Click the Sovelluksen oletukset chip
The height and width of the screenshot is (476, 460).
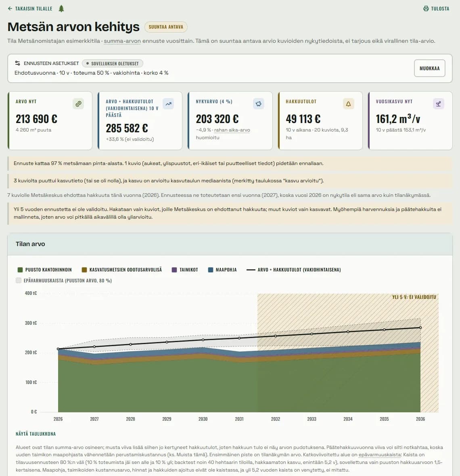tap(112, 63)
